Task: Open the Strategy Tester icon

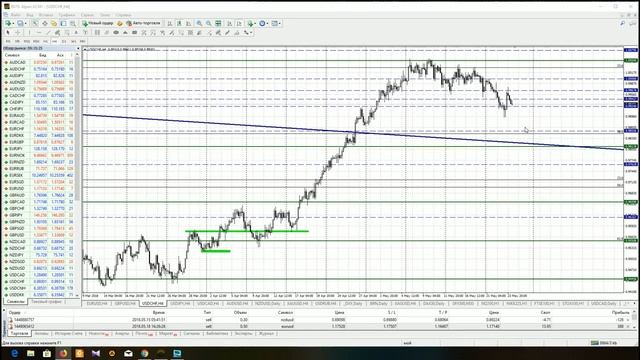Action: tap(73, 23)
